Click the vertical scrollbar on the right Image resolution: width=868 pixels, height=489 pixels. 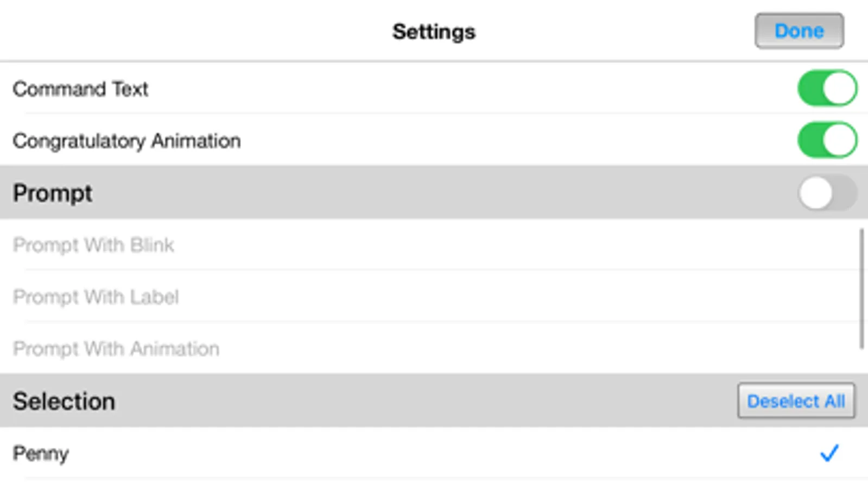pyautogui.click(x=861, y=288)
